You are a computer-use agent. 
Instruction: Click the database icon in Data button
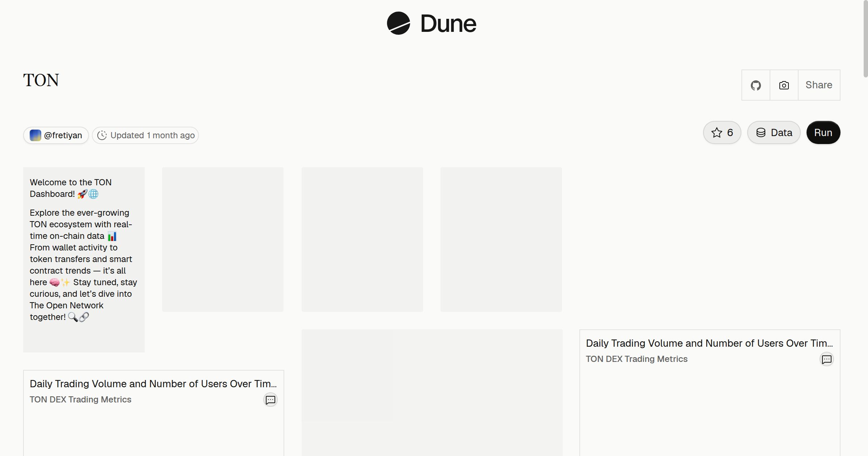(x=761, y=133)
